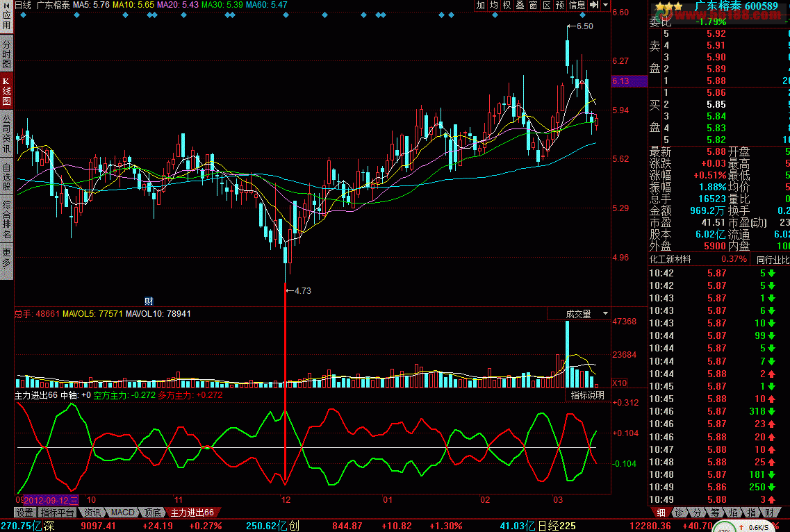Select the 细 detail tab
Screen dimensions: 790x532
click(x=661, y=513)
